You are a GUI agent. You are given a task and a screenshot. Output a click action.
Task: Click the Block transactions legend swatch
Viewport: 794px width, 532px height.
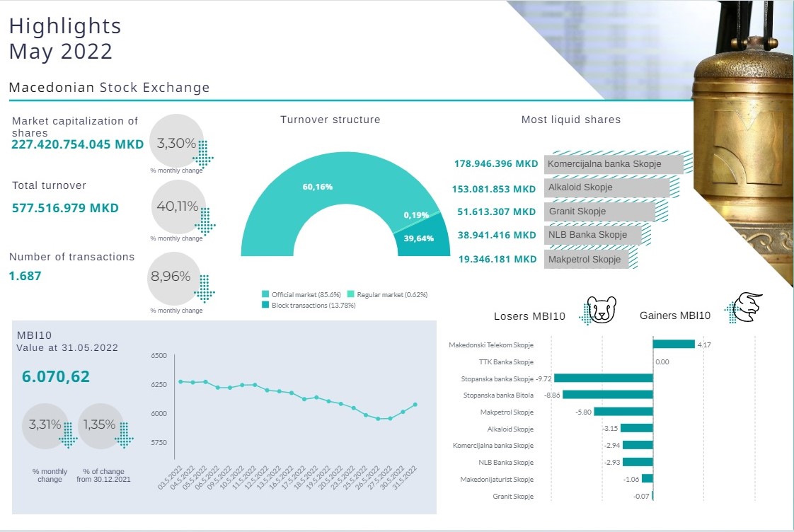265,306
